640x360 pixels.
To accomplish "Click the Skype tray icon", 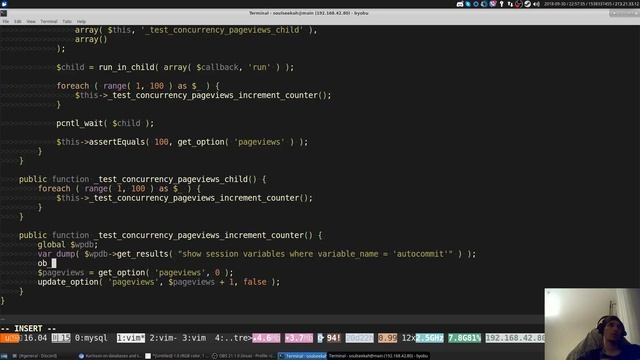I will (x=468, y=4).
